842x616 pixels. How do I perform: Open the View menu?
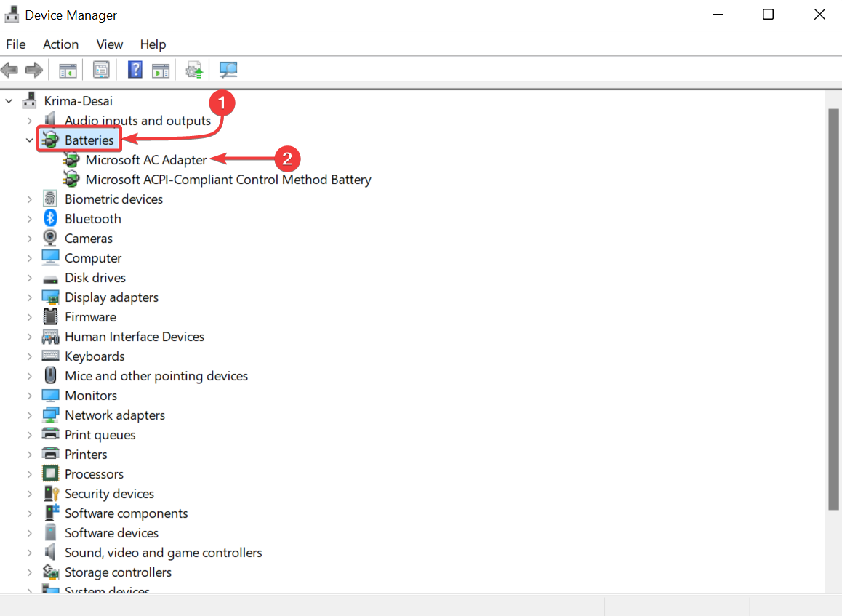point(110,44)
